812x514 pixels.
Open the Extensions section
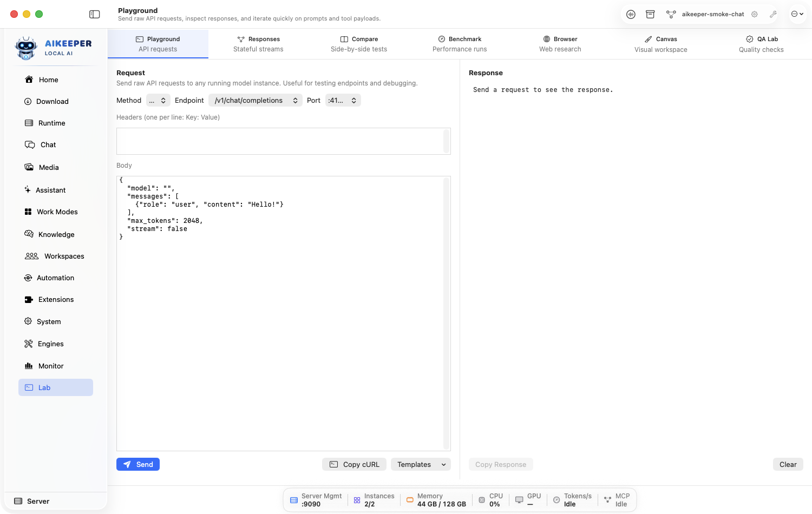pos(56,299)
